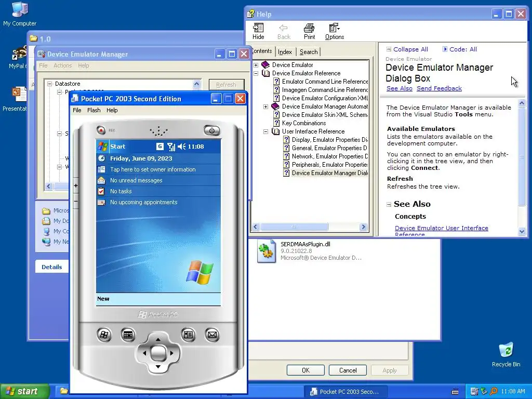Screen dimensions: 532x399
Task: Tap 'No upcoming appointments' on Today screen
Action: point(143,202)
